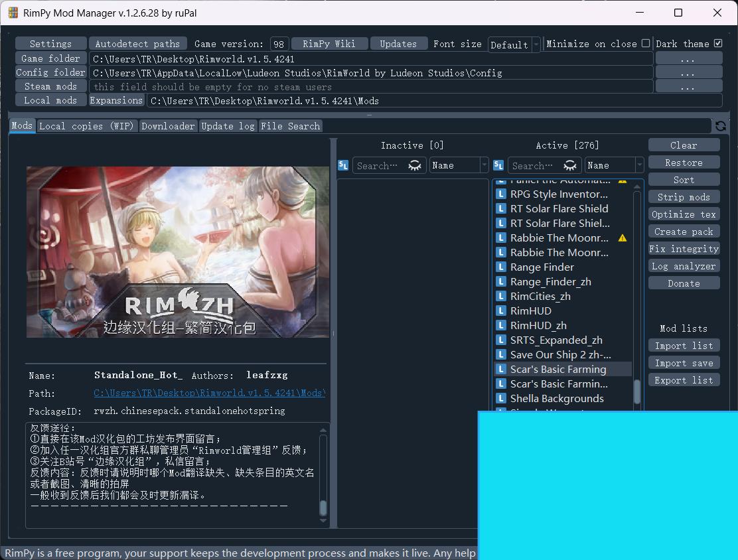The width and height of the screenshot is (738, 560).
Task: Click the L icon beside RPG Style Inventor...
Action: 501,194
